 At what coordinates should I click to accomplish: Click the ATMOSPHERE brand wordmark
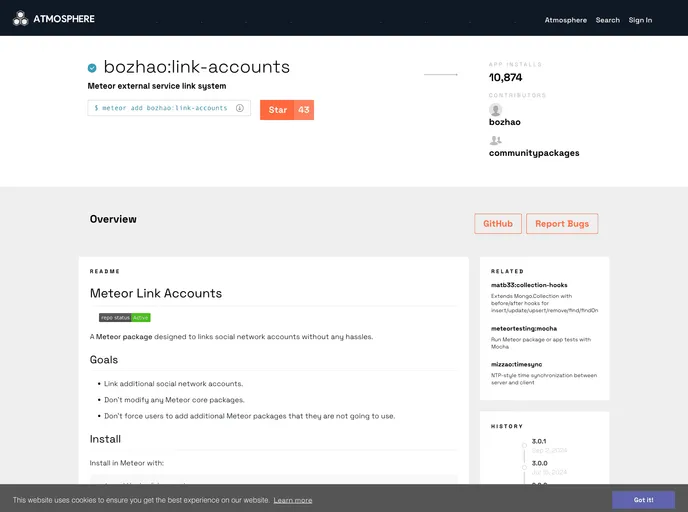tap(64, 19)
